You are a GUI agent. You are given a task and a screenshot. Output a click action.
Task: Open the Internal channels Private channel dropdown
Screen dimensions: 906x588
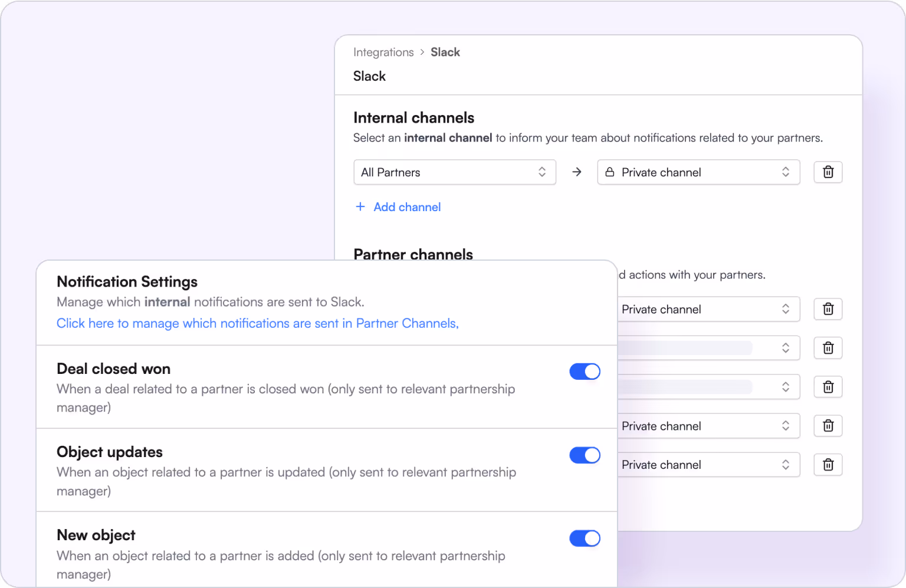pyautogui.click(x=698, y=172)
